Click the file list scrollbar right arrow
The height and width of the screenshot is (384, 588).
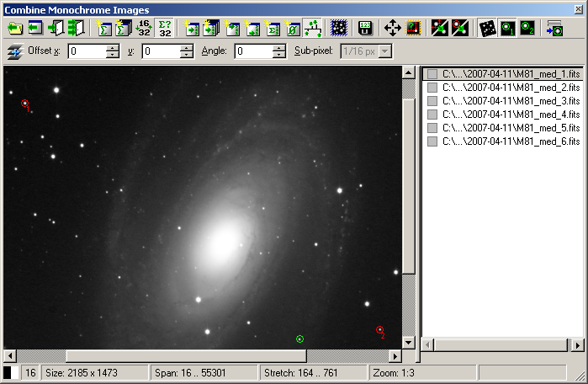tap(578, 344)
